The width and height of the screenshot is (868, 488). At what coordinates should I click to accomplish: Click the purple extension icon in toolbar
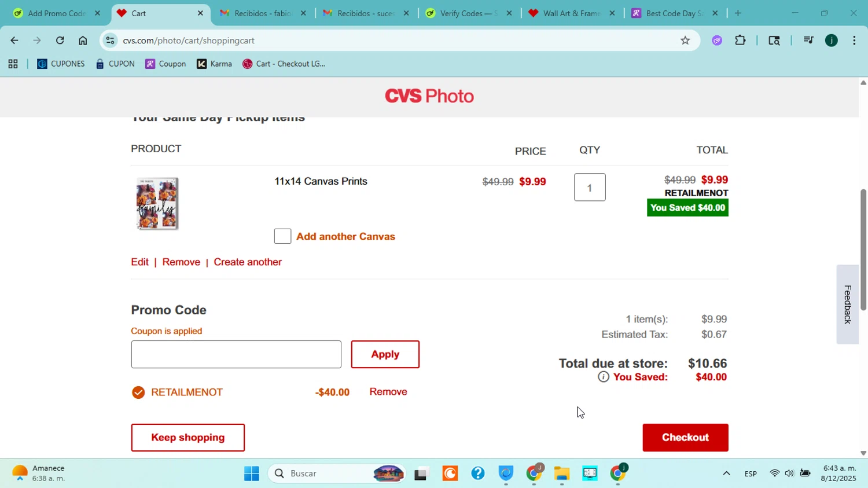tap(717, 41)
